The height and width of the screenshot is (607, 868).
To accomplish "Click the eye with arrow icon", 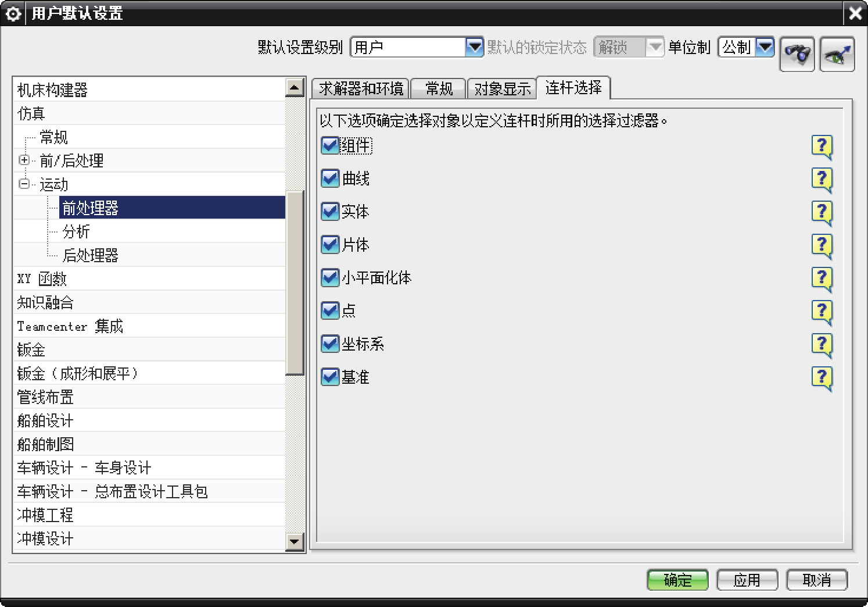I will (837, 55).
